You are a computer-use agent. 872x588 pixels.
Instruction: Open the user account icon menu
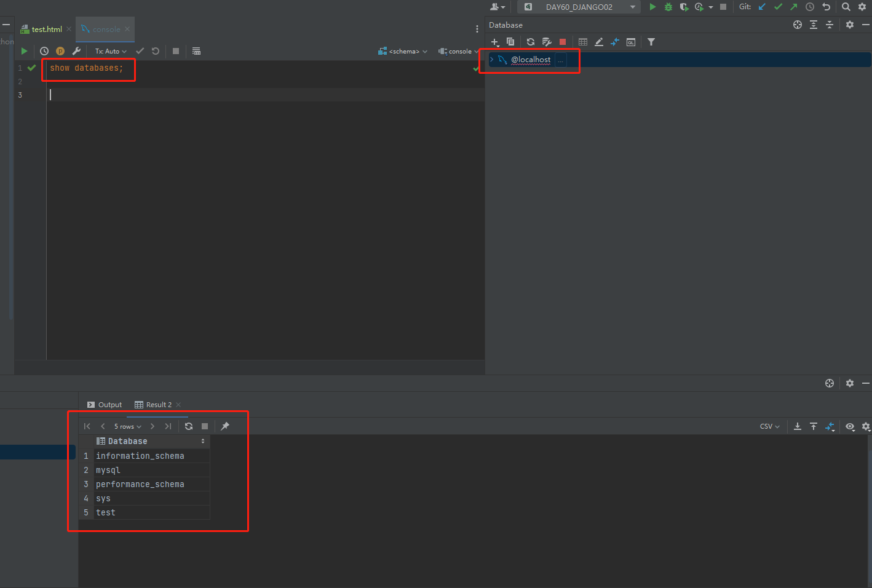497,7
